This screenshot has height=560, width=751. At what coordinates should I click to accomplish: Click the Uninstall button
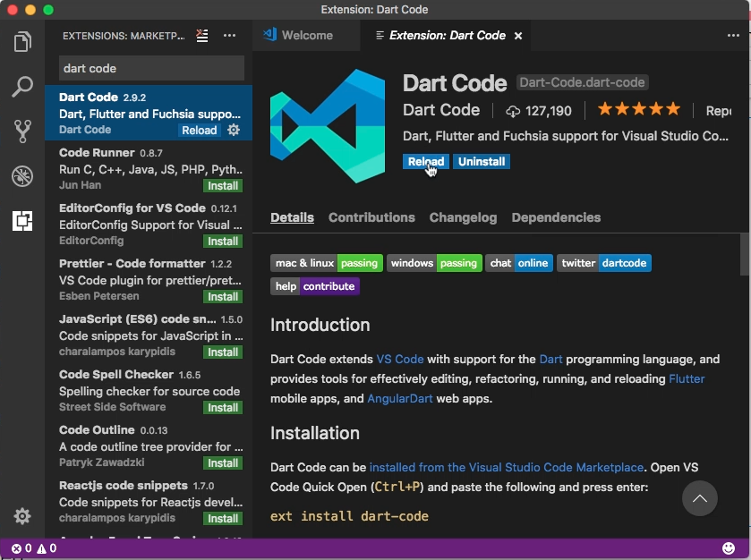[x=482, y=162]
